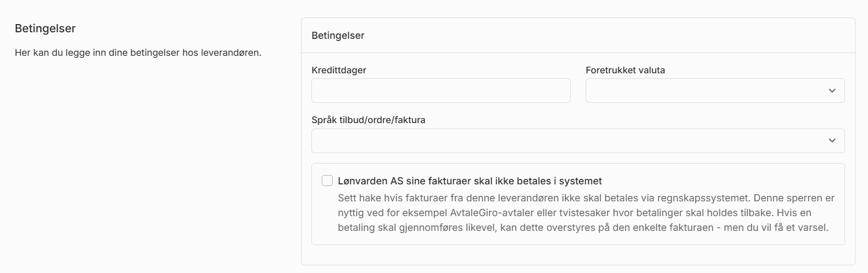Click the Kredittdager input field

pos(440,91)
